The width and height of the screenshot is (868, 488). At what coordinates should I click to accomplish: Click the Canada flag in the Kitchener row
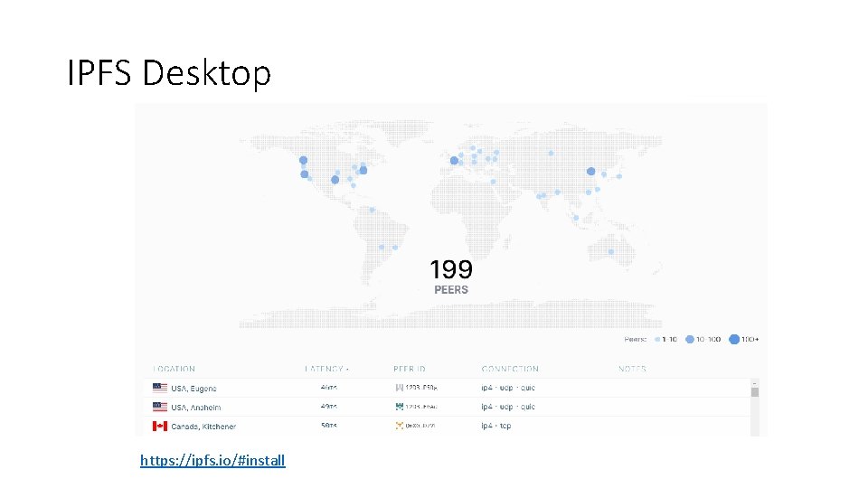click(x=160, y=426)
